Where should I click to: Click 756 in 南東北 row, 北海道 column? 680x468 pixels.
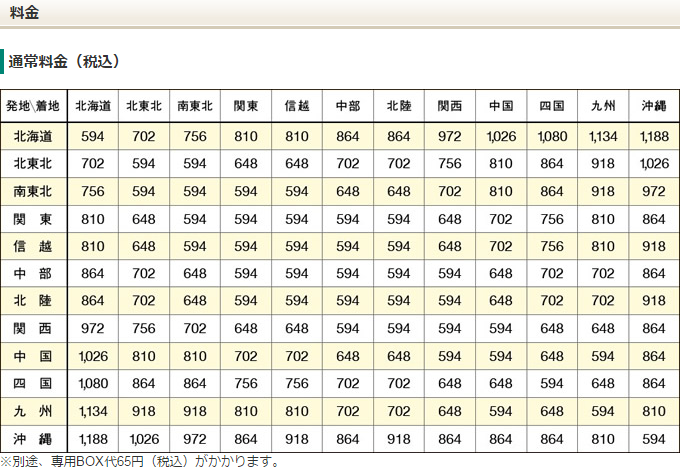(93, 191)
